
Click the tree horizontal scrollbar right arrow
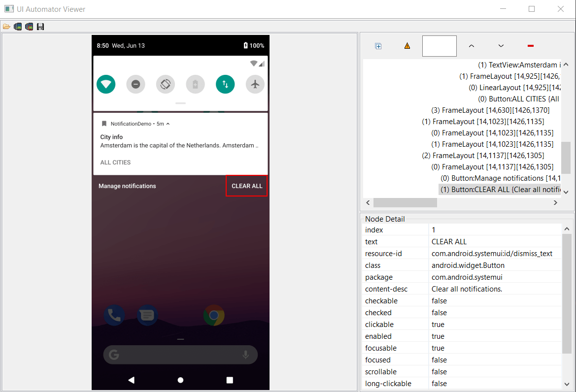[x=555, y=202]
